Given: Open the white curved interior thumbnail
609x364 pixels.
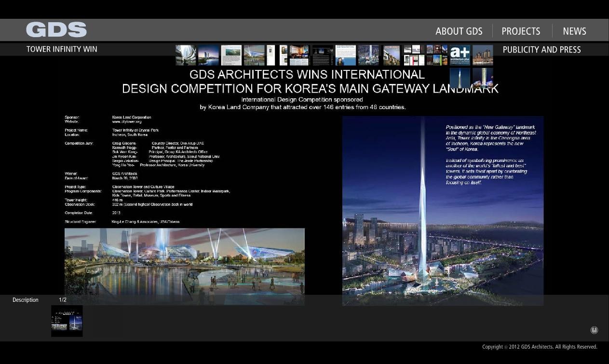Looking at the screenshot, I should pos(186,55).
